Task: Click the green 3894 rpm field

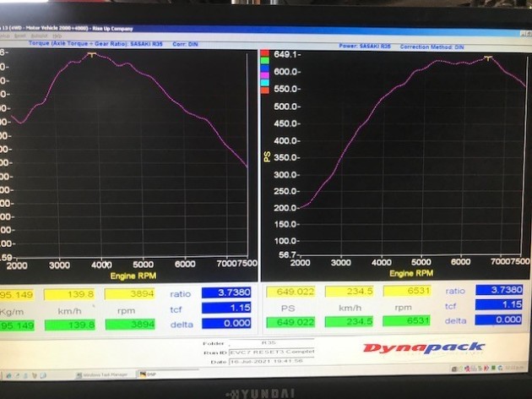Action: 130,325
